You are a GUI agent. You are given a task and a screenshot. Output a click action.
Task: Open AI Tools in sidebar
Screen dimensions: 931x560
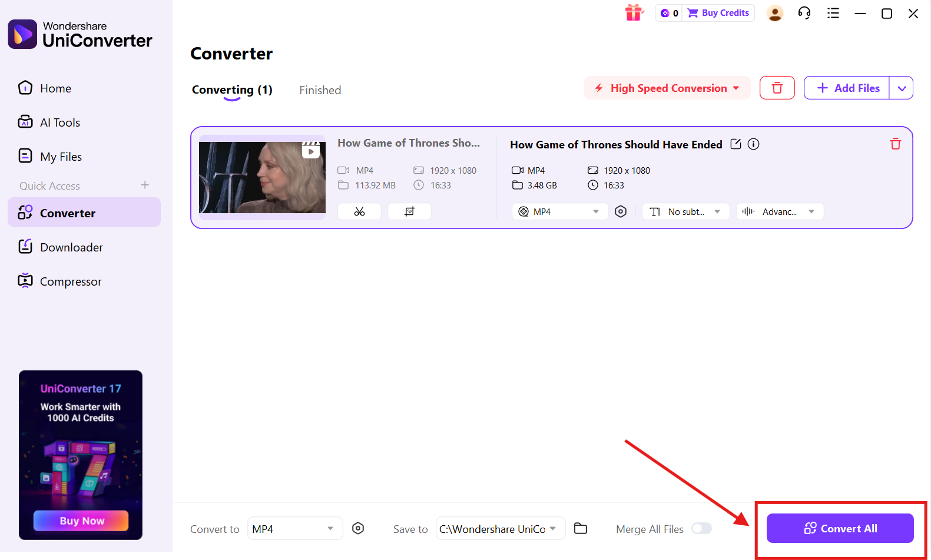point(84,122)
